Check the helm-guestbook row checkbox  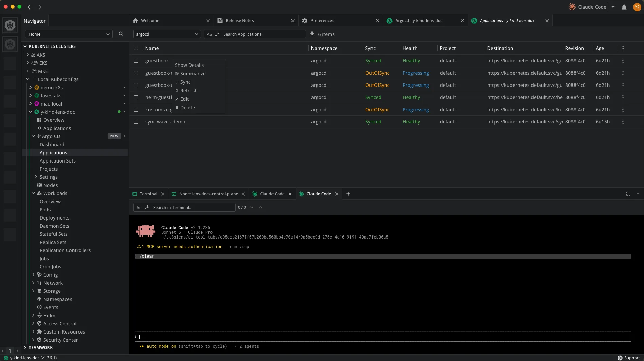(x=136, y=97)
